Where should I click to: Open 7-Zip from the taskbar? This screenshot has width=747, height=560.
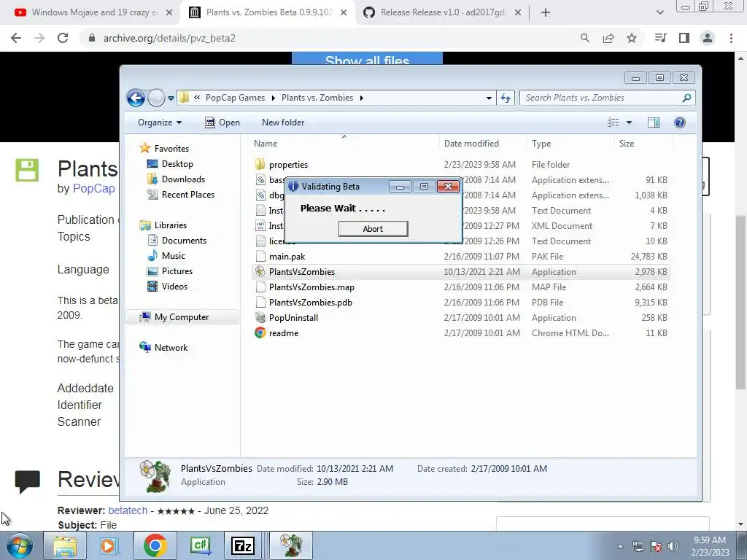click(242, 545)
